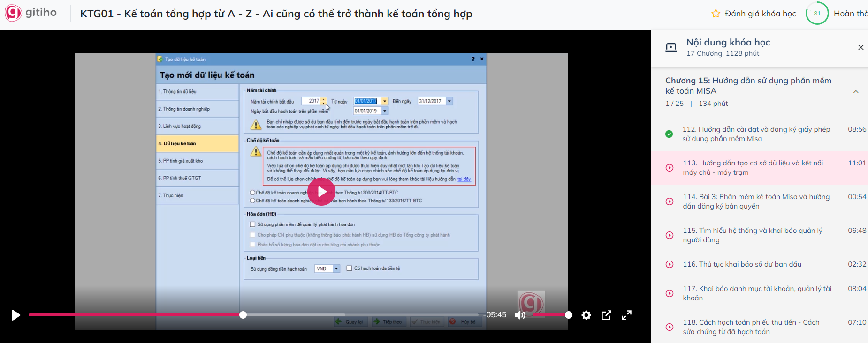Click play icon for lesson 113
Image resolution: width=868 pixels, height=343 pixels.
click(x=670, y=168)
